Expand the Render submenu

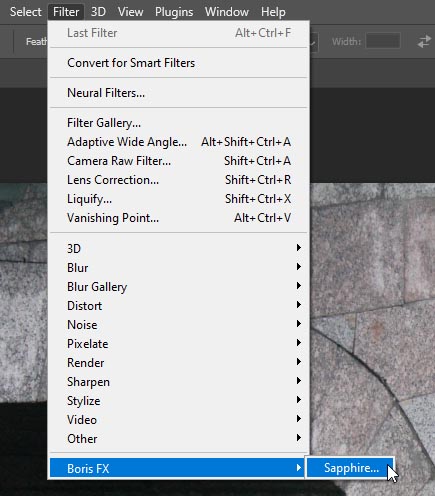tap(179, 363)
